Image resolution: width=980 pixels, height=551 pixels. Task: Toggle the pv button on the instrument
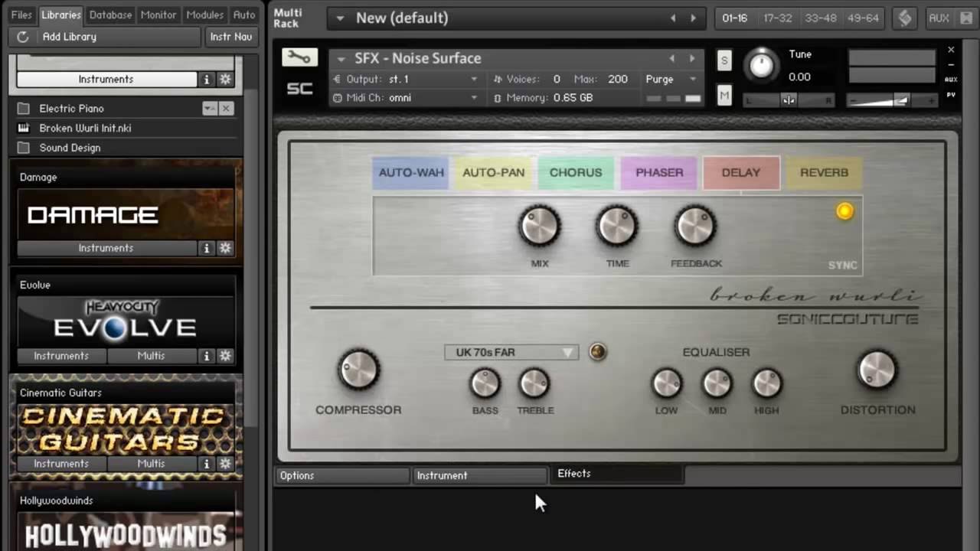coord(951,94)
